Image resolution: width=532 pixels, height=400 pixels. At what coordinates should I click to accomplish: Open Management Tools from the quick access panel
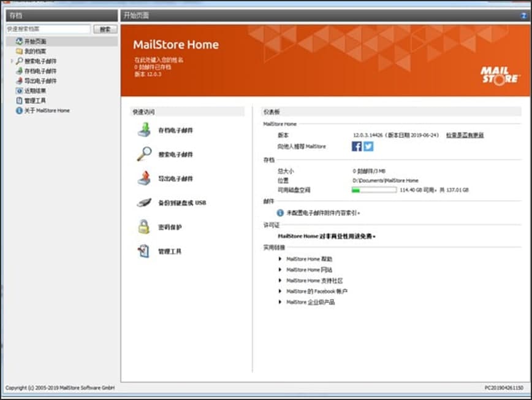[x=142, y=251]
